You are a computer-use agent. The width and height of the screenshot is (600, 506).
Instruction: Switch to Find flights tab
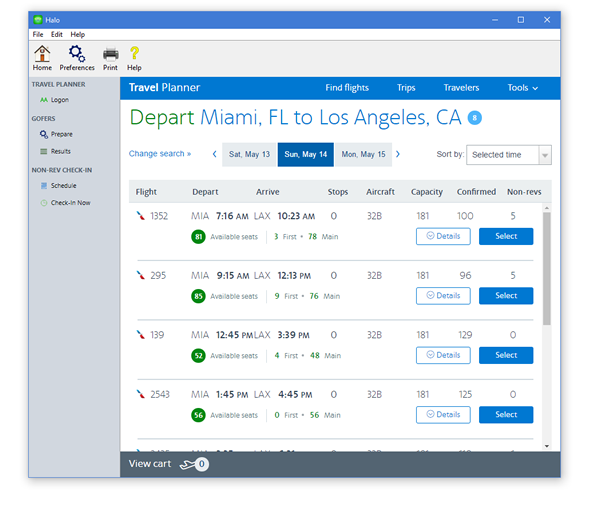[347, 88]
